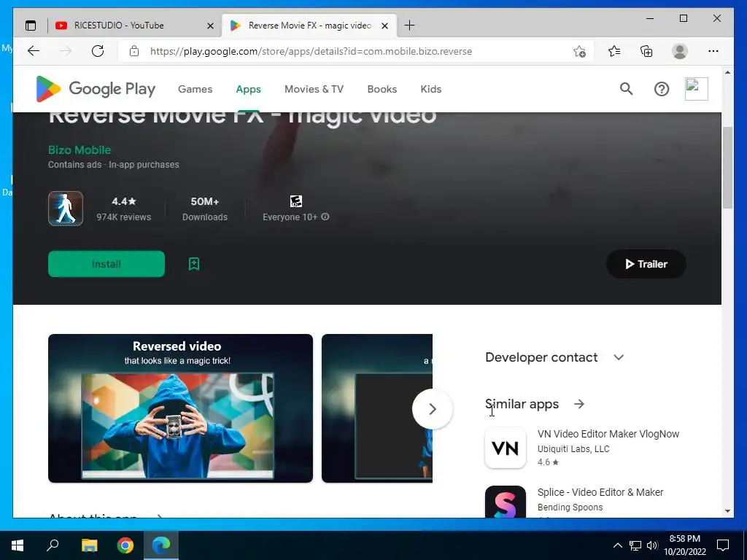Image resolution: width=747 pixels, height=560 pixels.
Task: Open Bizo Mobile developer page
Action: (x=80, y=149)
